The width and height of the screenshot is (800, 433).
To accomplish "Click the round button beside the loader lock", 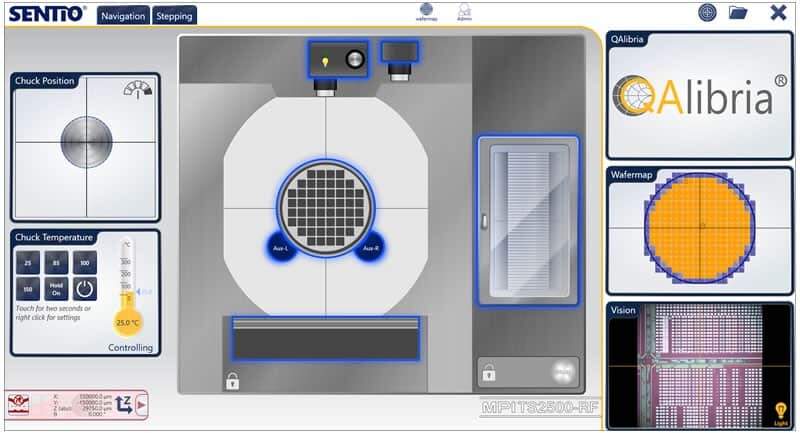I will [563, 372].
